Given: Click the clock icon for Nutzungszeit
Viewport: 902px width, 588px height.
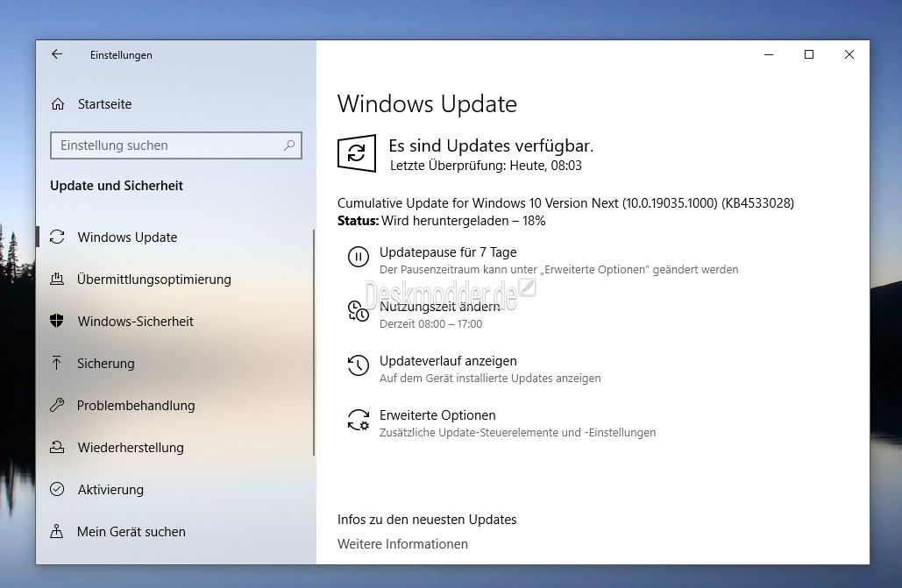Looking at the screenshot, I should pos(359,311).
